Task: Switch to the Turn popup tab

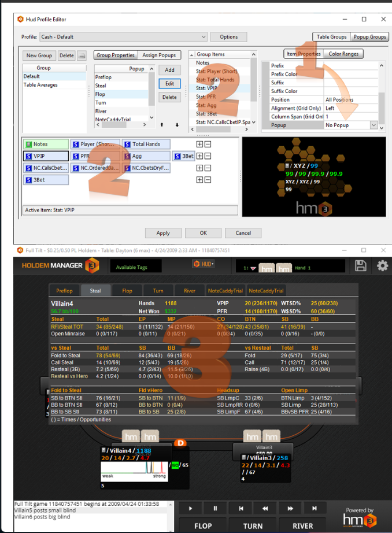Action: pos(158,291)
